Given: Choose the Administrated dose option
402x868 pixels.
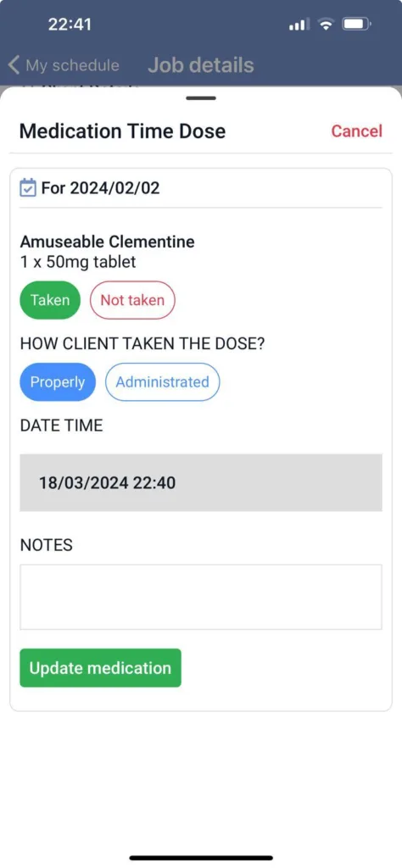Looking at the screenshot, I should point(162,382).
